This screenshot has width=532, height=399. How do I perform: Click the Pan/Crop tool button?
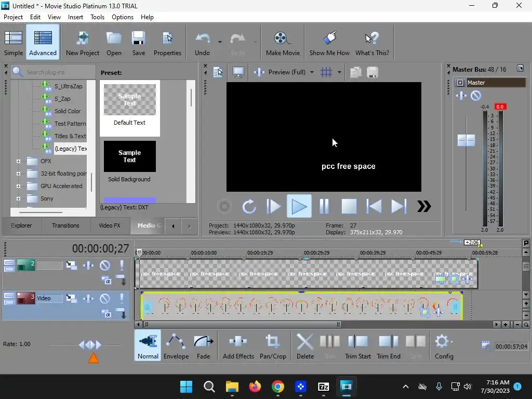pos(273,347)
